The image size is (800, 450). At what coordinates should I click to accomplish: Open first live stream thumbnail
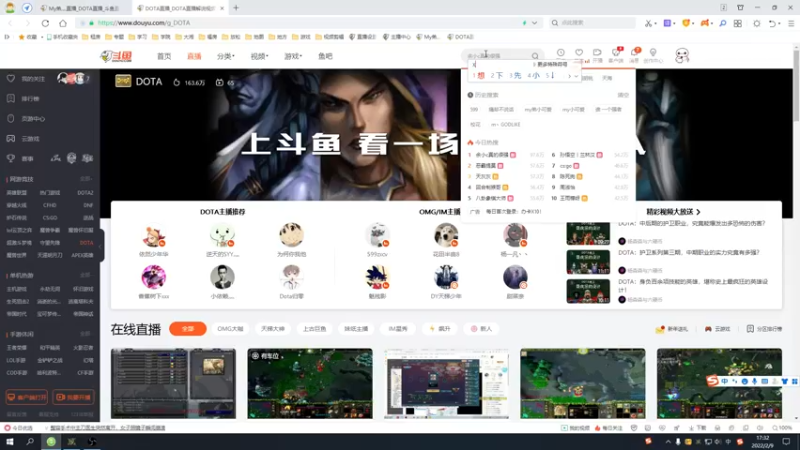point(173,384)
